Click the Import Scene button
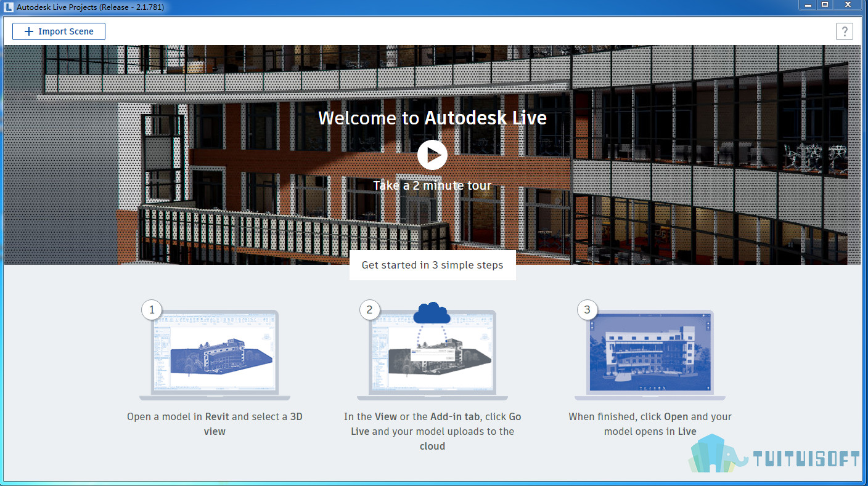The width and height of the screenshot is (868, 486). point(59,31)
